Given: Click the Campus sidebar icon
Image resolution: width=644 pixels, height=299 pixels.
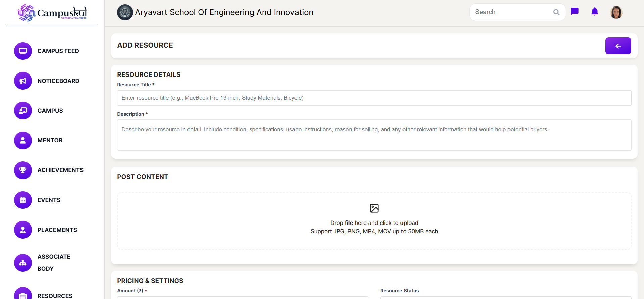Looking at the screenshot, I should click(23, 111).
